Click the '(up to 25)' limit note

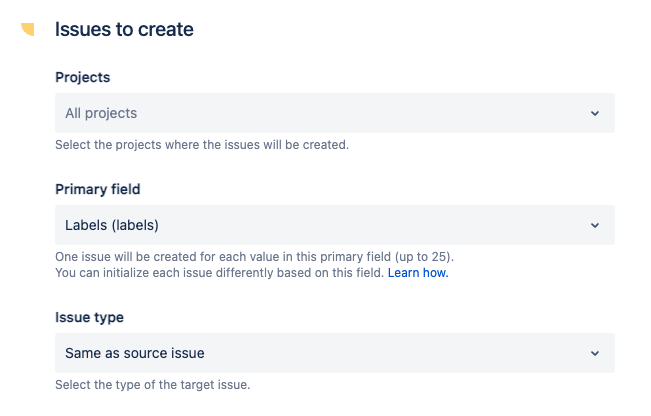tap(425, 257)
